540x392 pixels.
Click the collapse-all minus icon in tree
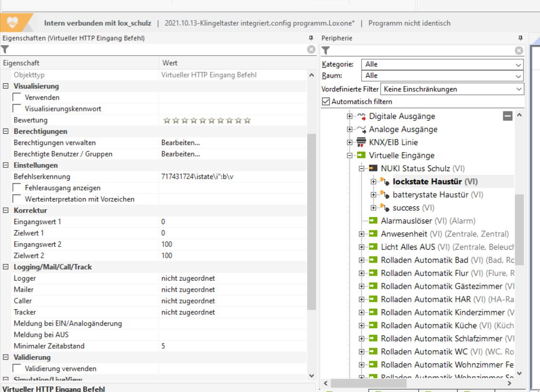coord(508,116)
